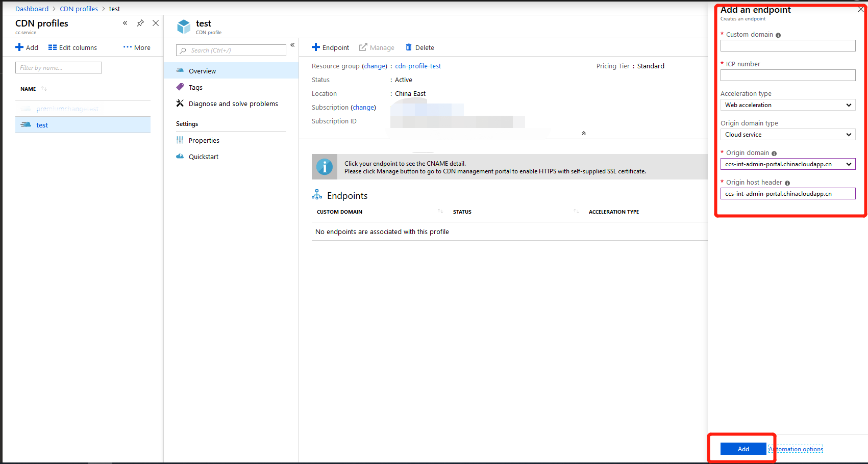Click the Manage external-link icon
Image resolution: width=868 pixels, height=464 pixels.
point(363,47)
